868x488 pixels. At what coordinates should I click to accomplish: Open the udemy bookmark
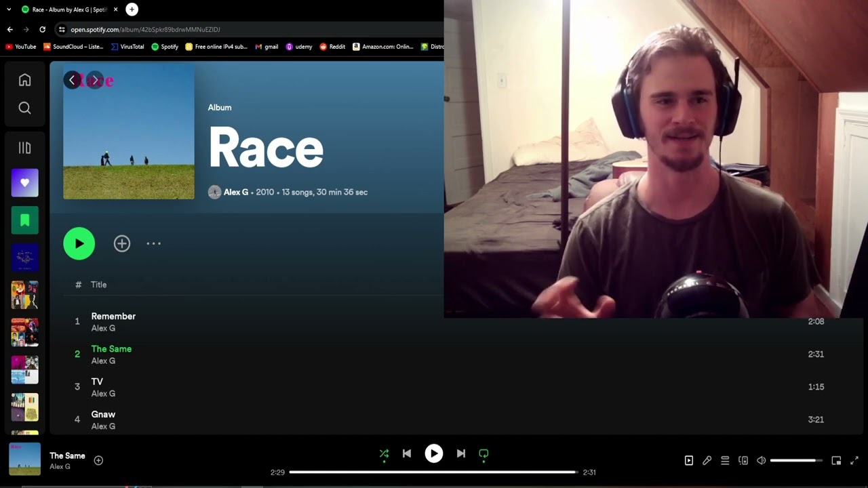click(299, 47)
